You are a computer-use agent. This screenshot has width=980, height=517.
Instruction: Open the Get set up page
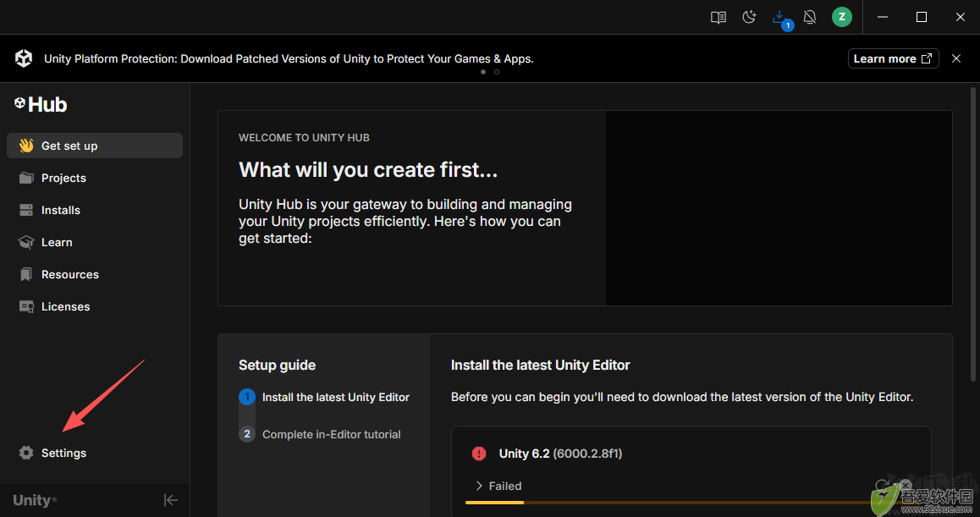coord(95,146)
